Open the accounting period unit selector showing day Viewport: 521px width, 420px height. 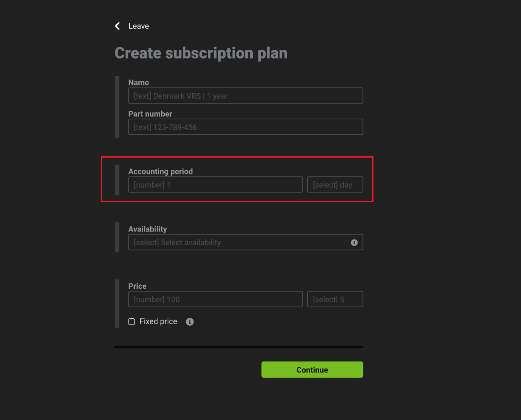click(x=335, y=184)
